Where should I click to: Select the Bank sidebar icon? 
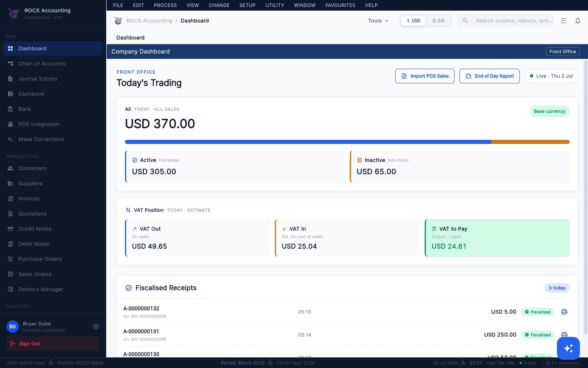click(10, 109)
